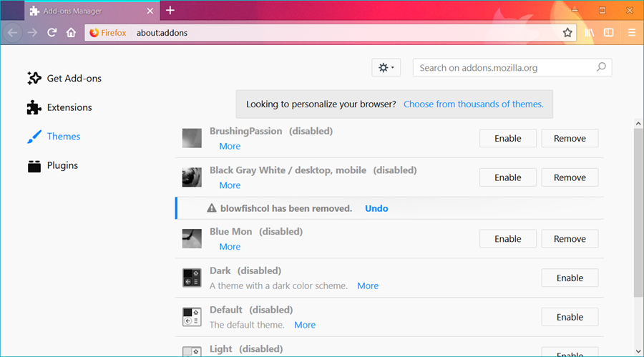Click the Blue Mon theme thumbnail

click(192, 239)
